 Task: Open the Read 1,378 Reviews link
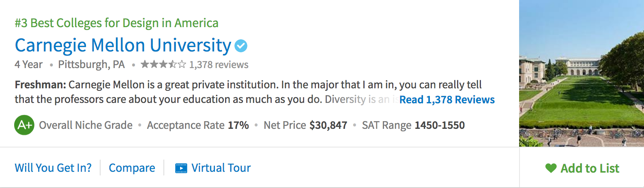447,100
